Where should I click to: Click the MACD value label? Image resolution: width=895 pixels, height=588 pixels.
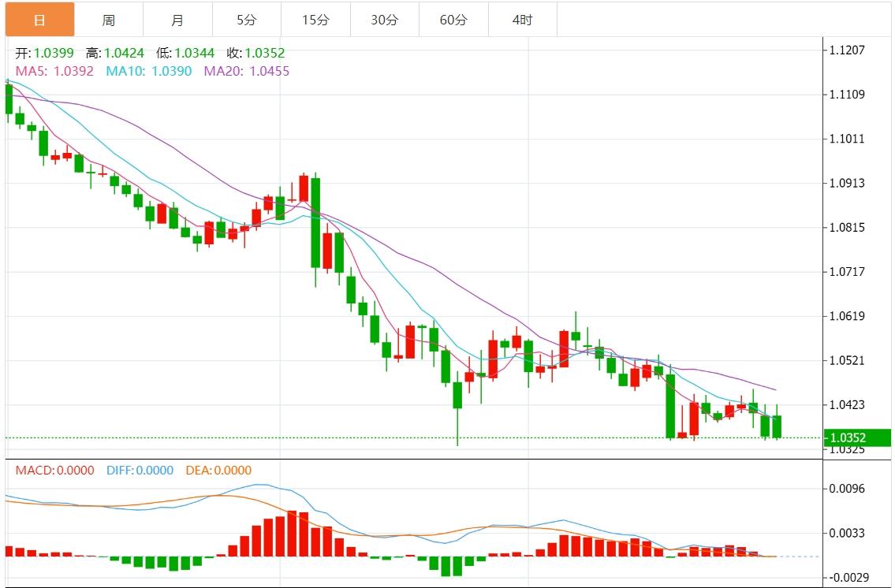(54, 471)
